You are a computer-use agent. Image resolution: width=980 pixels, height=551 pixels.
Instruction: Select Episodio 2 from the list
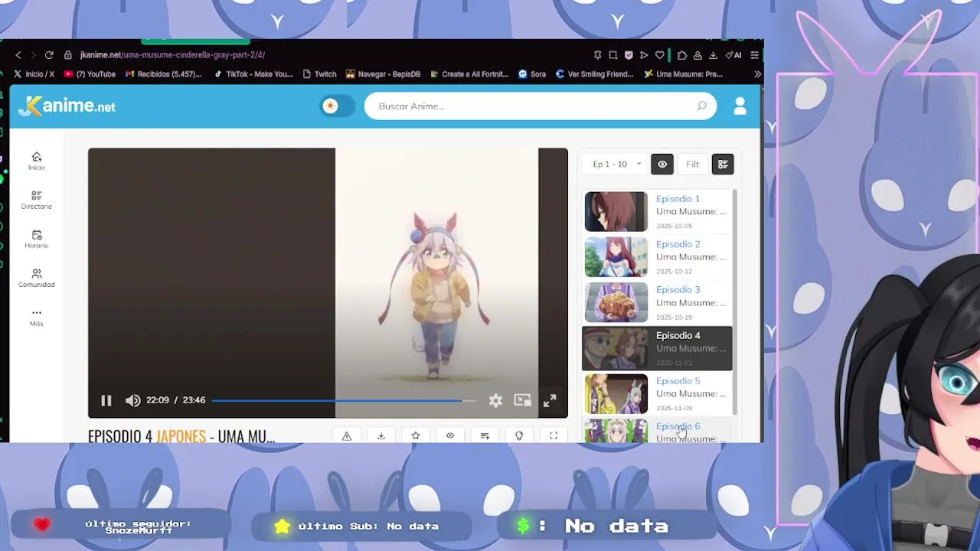coord(657,257)
